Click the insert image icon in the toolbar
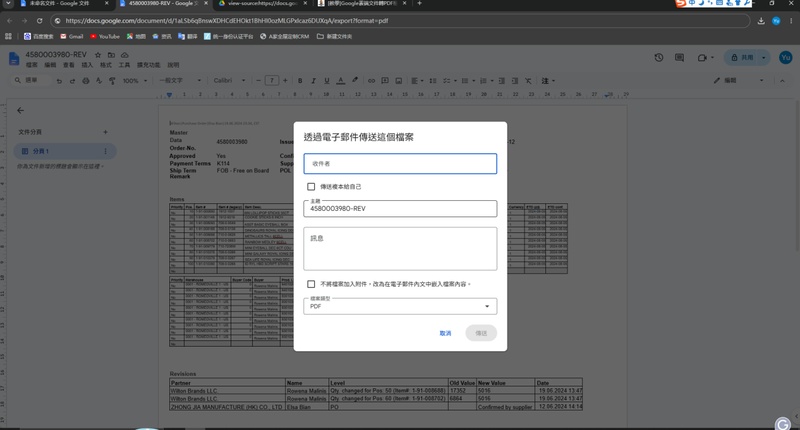 (x=399, y=81)
